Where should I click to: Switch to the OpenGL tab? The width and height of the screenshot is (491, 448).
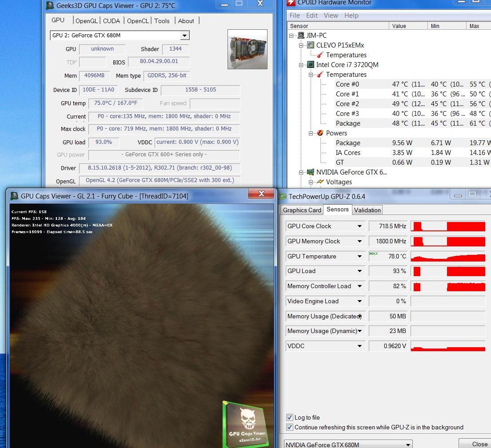87,21
